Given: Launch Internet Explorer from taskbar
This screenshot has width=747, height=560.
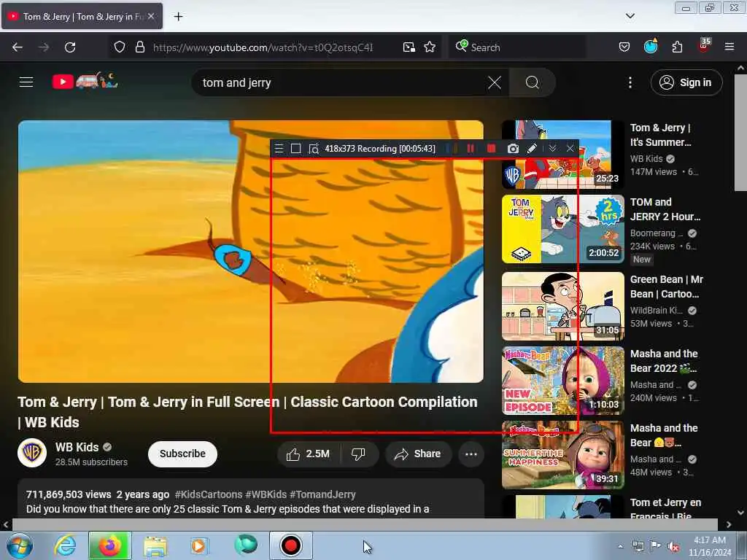Looking at the screenshot, I should coord(64,545).
